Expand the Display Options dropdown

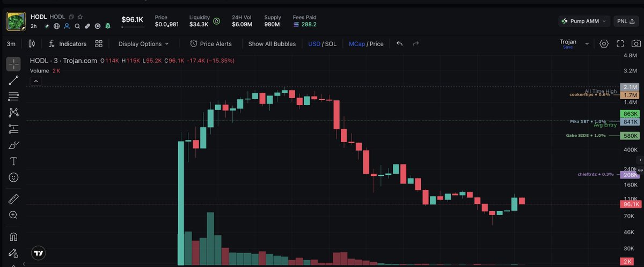[x=143, y=44]
